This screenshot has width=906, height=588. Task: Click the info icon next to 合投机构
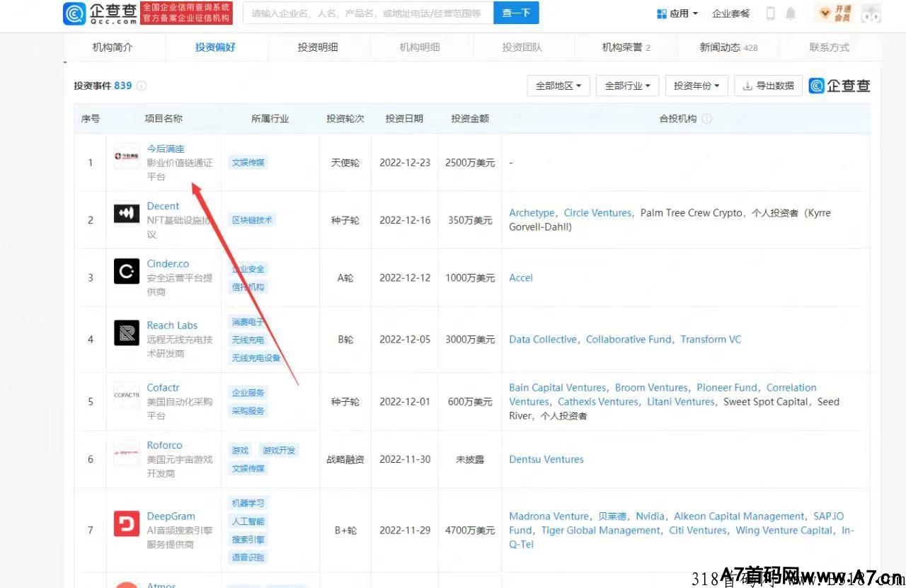click(706, 119)
